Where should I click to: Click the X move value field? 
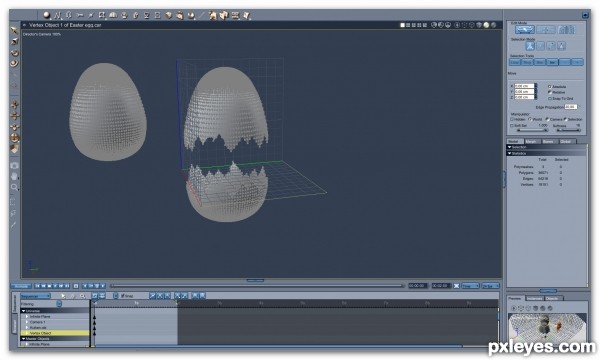point(524,86)
